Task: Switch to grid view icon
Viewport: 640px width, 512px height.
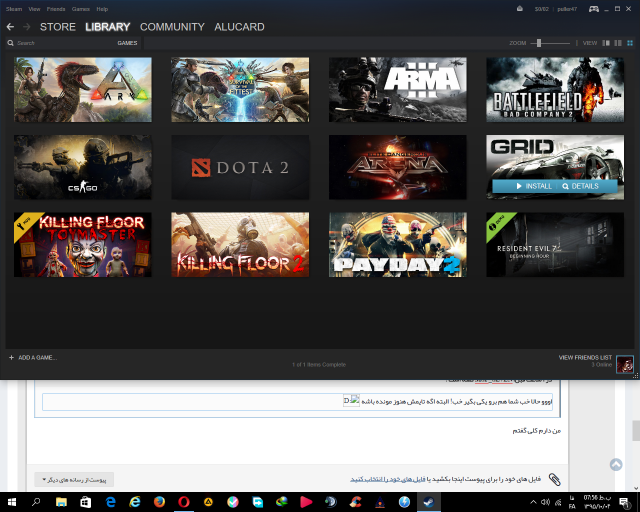Action: (x=630, y=43)
